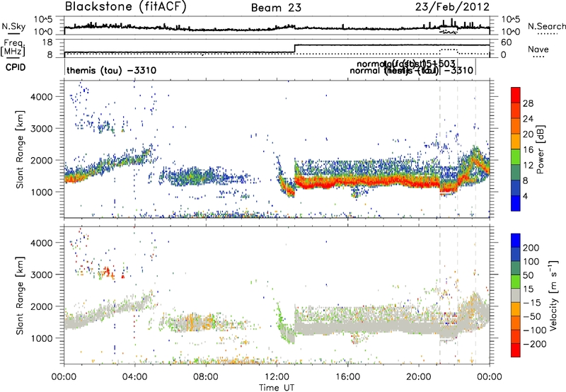Click the "60" Nave axis tick
Viewport: 566px width, 392px height.
(x=507, y=42)
